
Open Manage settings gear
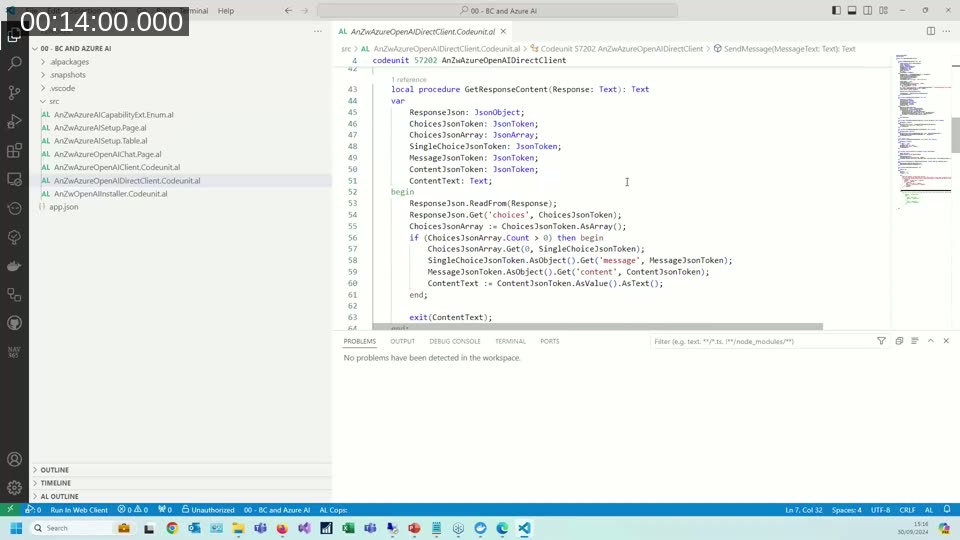coord(14,488)
